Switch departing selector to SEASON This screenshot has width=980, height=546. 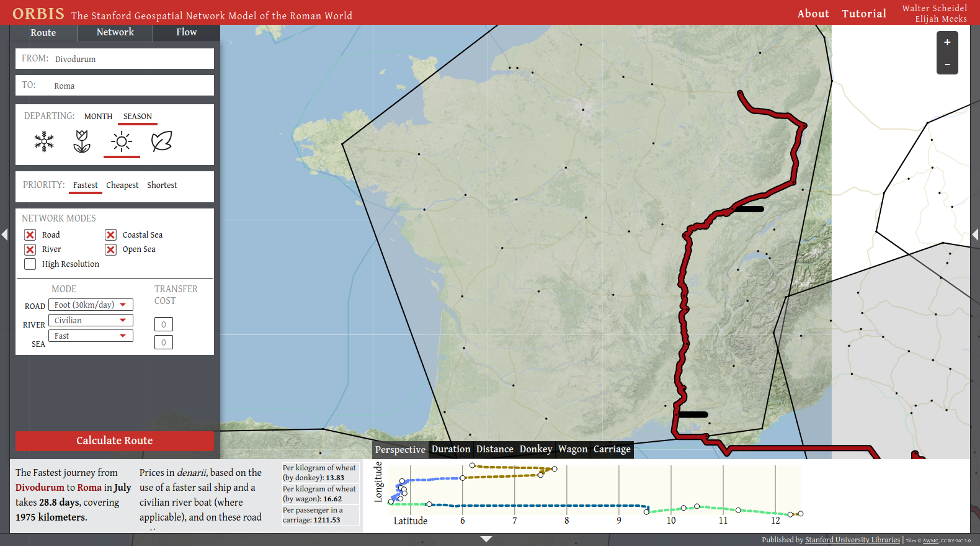click(x=138, y=116)
